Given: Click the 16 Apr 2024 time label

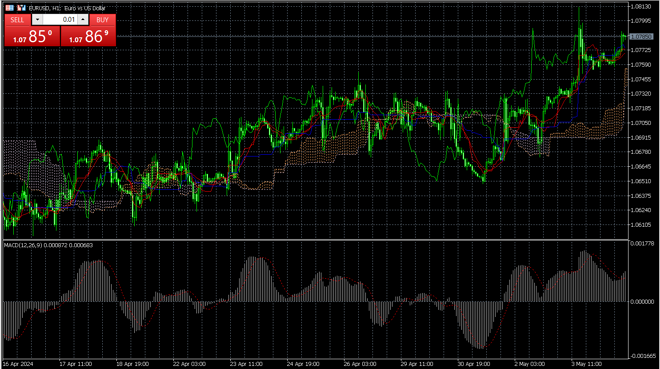Looking at the screenshot, I should (18, 364).
